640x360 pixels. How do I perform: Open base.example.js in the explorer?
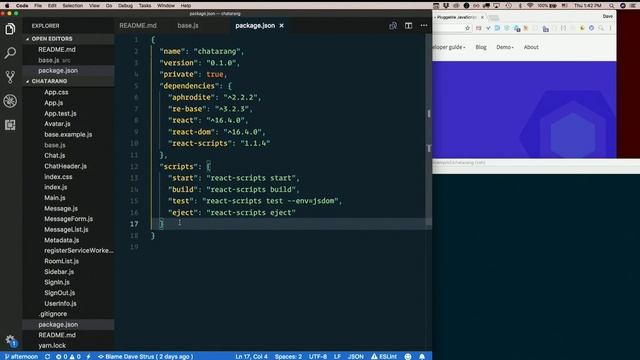(68, 134)
